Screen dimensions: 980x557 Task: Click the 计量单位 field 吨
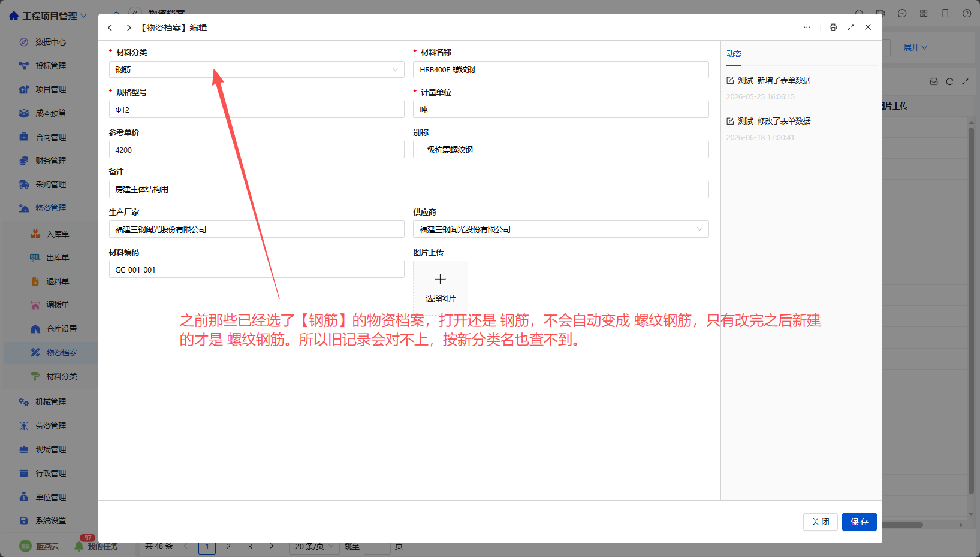tap(561, 110)
